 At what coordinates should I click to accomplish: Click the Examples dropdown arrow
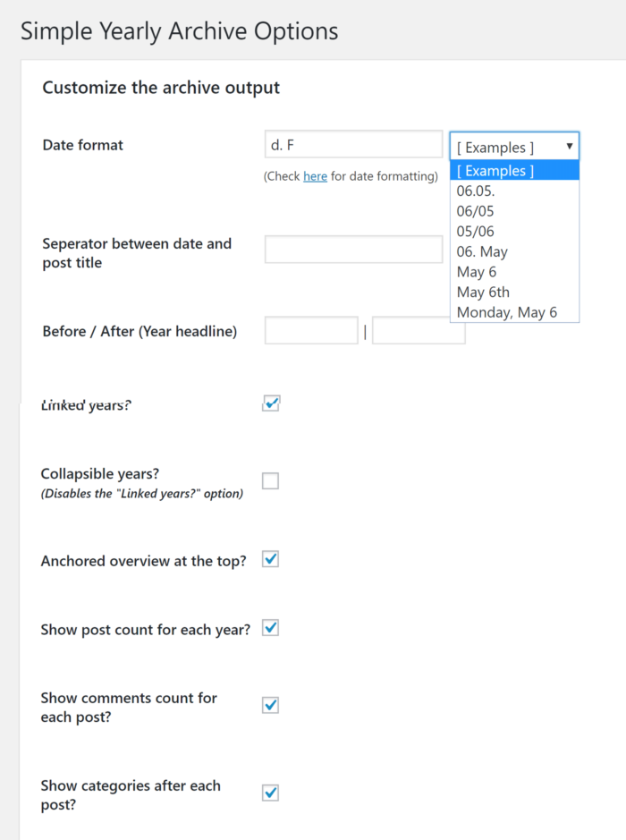pyautogui.click(x=570, y=146)
